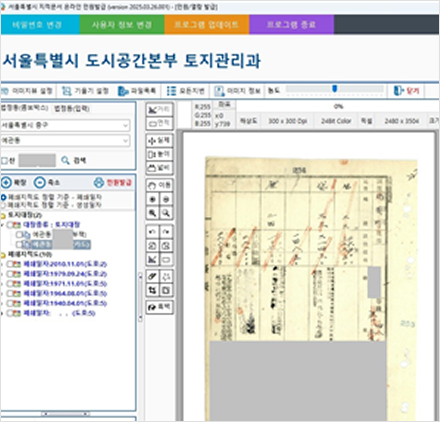
Task: Expand the 폐쇄일자:2010.11.01 tree node
Action: [2, 264]
